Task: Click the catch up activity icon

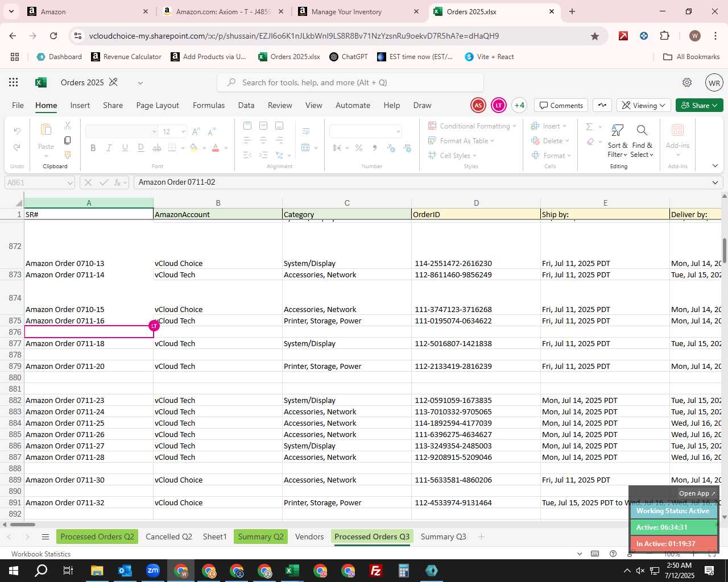Action: (x=602, y=105)
